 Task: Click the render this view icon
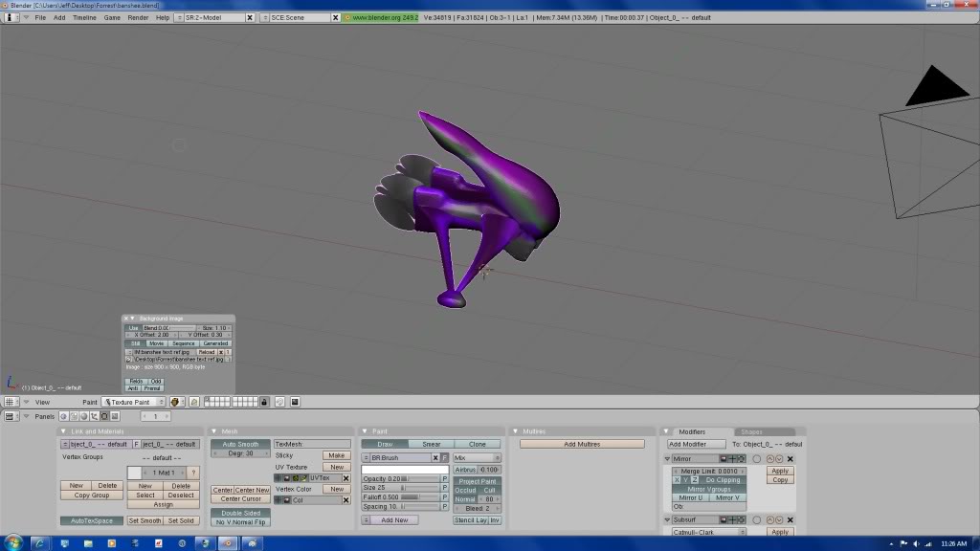pos(295,402)
